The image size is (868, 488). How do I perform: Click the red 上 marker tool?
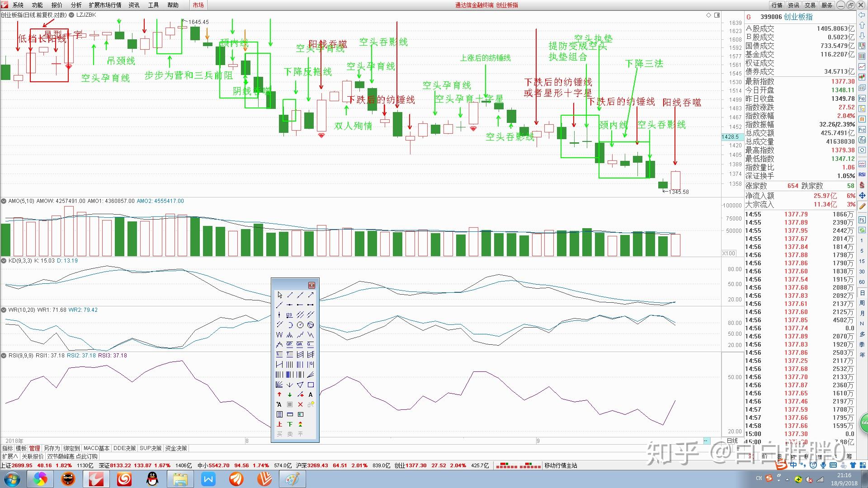[x=279, y=424]
